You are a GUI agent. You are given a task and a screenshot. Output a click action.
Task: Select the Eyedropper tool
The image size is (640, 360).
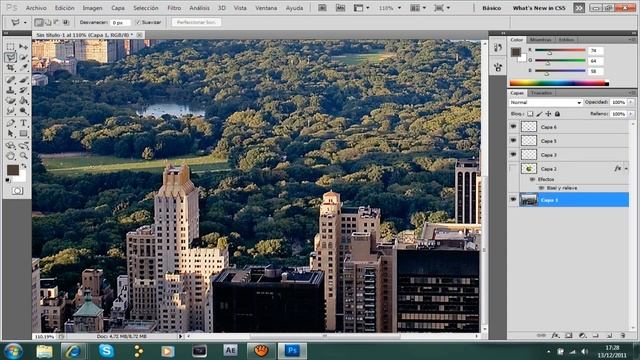coord(23,68)
